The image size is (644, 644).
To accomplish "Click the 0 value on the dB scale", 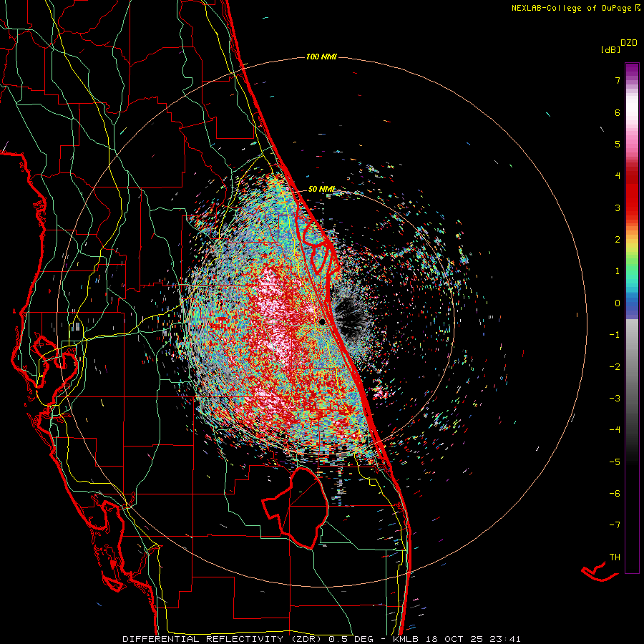I will point(618,303).
